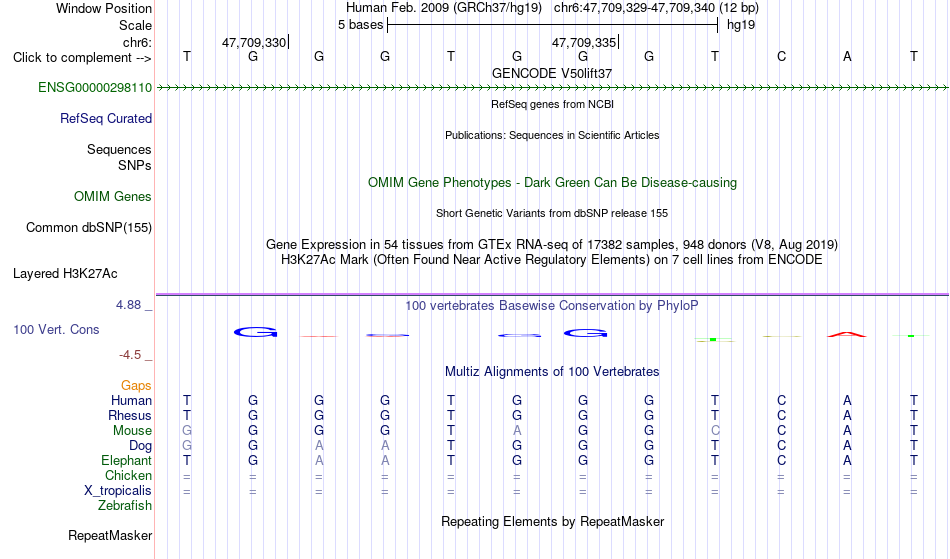Click the Human row base C
The height and width of the screenshot is (559, 950).
pos(781,400)
